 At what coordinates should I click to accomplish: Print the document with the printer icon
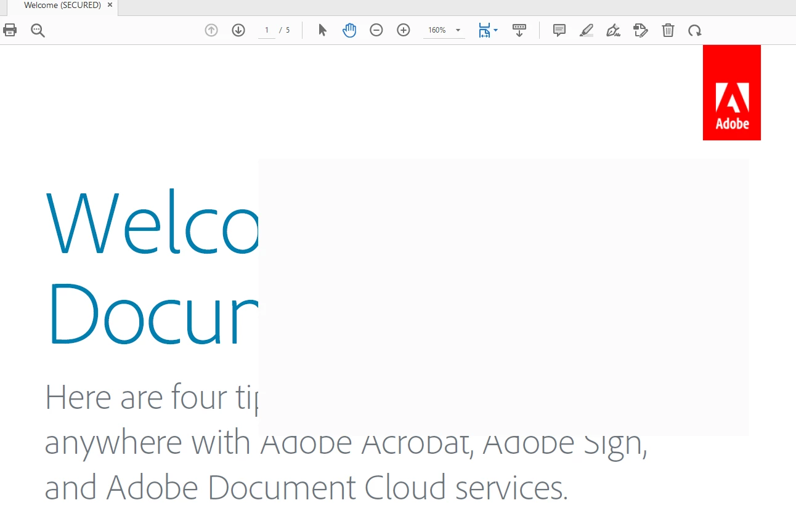[x=10, y=30]
